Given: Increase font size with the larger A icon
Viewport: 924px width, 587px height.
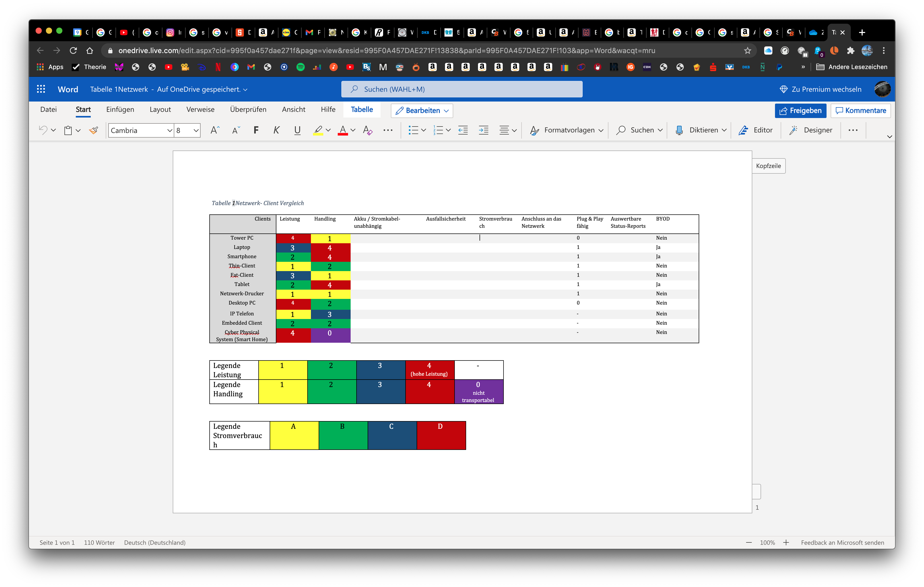Looking at the screenshot, I should 215,130.
